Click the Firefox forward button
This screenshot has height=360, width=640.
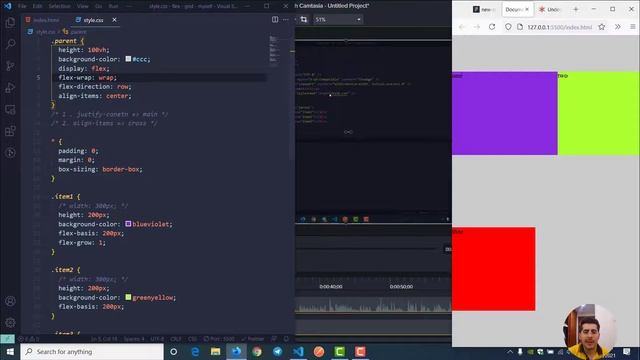tap(477, 27)
